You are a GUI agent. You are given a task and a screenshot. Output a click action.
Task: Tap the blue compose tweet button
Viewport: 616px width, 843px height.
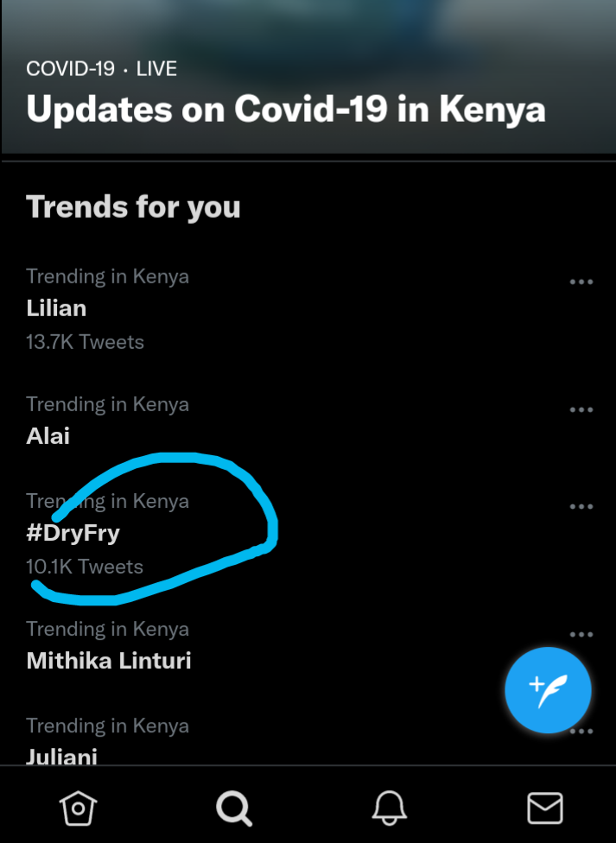[x=548, y=691]
